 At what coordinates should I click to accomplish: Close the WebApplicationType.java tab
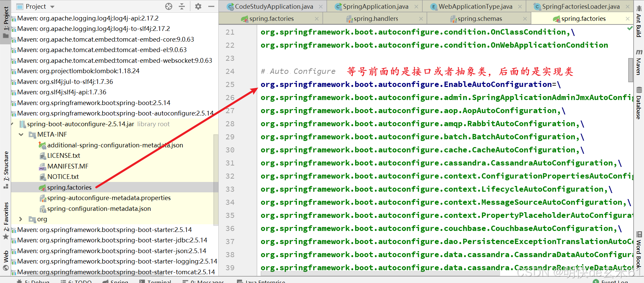point(520,7)
